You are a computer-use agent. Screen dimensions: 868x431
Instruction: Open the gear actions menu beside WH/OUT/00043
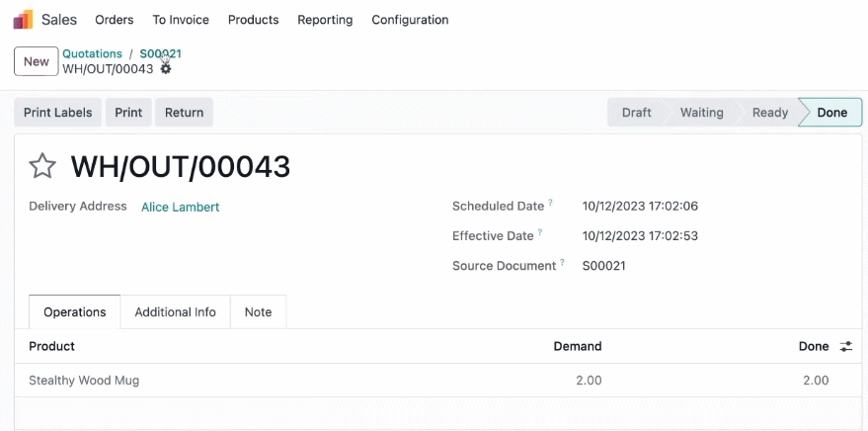click(x=166, y=69)
